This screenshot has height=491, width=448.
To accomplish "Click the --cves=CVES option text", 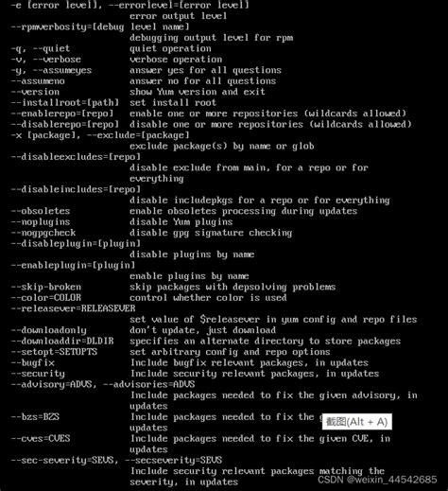I will click(x=41, y=439).
